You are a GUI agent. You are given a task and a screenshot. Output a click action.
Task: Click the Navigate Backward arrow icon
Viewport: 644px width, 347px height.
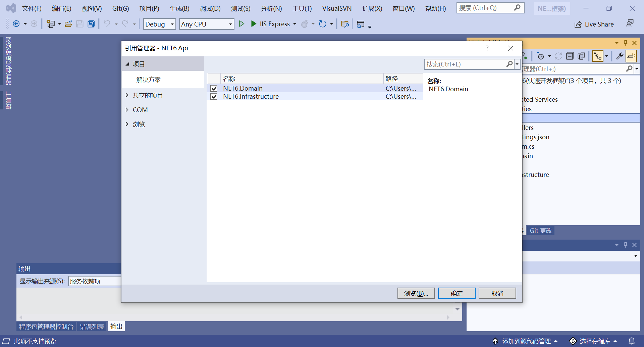[16, 24]
